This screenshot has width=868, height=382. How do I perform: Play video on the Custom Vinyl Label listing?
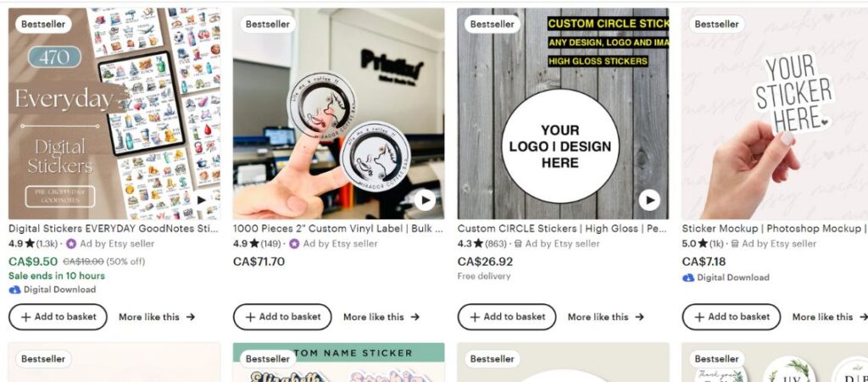click(425, 200)
